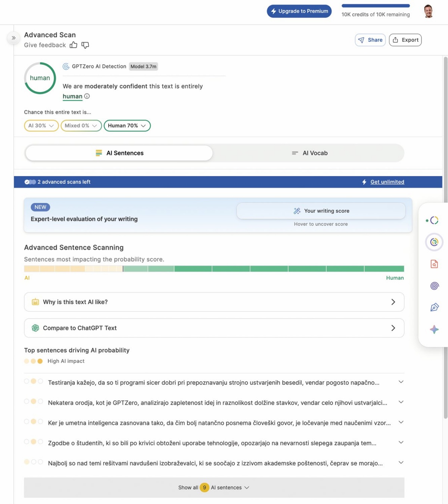This screenshot has width=448, height=504.
Task: Click the circular 'human' result gauge
Action: coord(40,78)
